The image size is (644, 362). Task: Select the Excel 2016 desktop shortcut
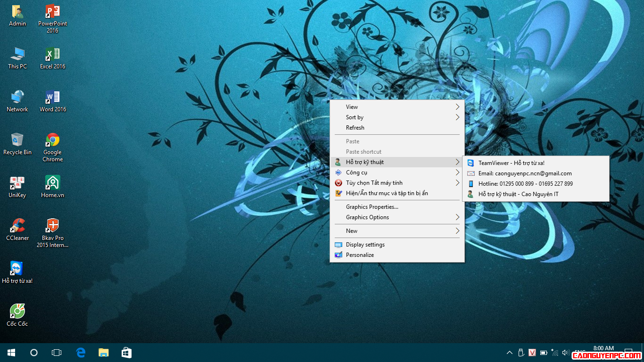pos(52,58)
